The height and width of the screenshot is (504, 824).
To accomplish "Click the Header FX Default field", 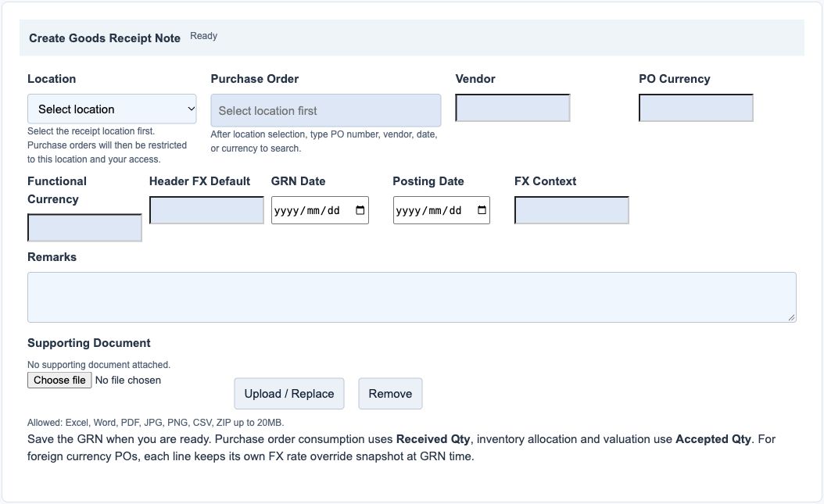I will click(206, 210).
